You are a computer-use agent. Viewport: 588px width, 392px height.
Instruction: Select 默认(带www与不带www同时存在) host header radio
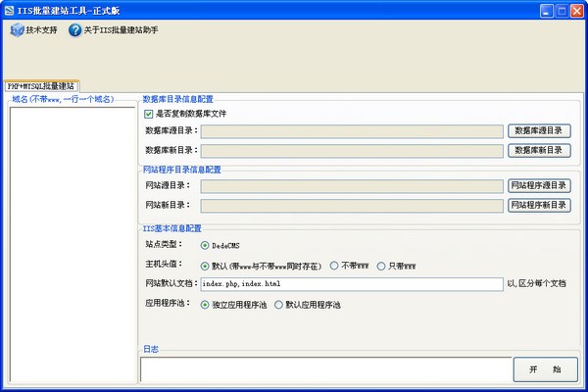205,267
